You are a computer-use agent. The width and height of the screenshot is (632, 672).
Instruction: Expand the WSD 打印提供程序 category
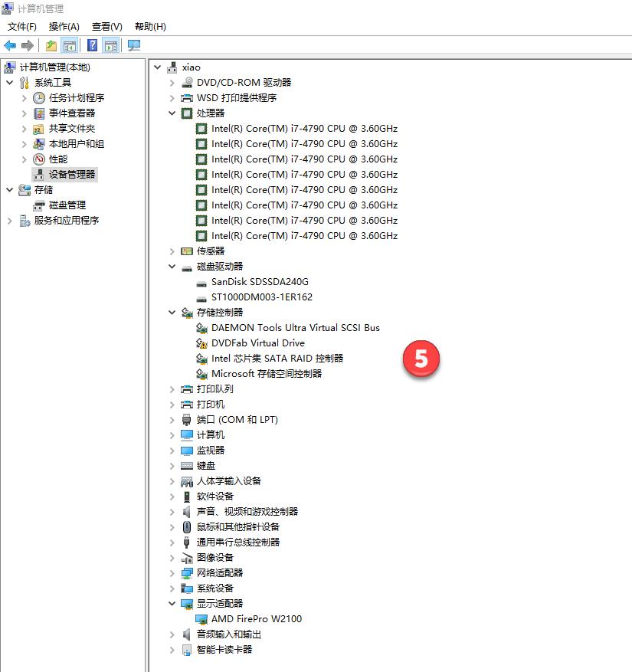point(172,98)
